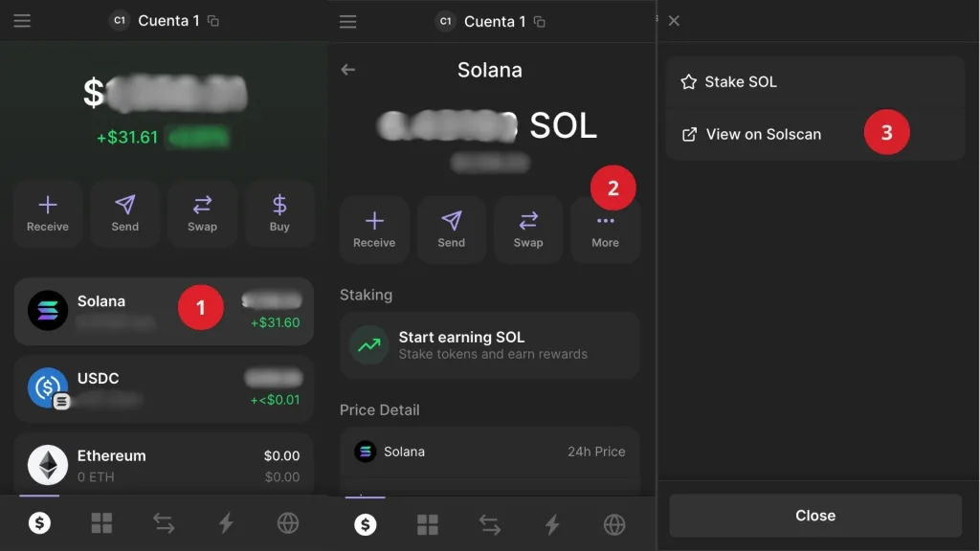This screenshot has width=980, height=551.
Task: Tap Receive button on main wallet screen
Action: [48, 213]
